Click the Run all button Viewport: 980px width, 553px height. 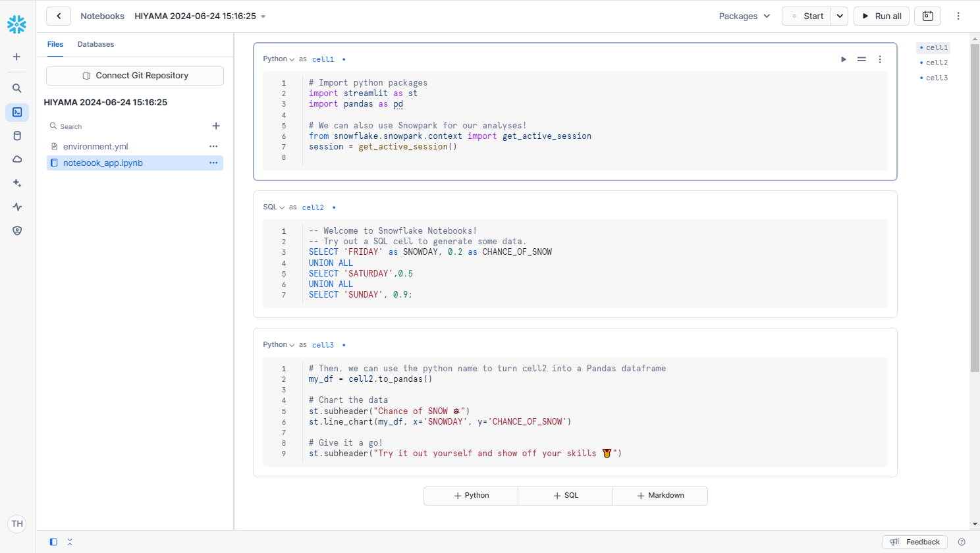click(x=881, y=16)
